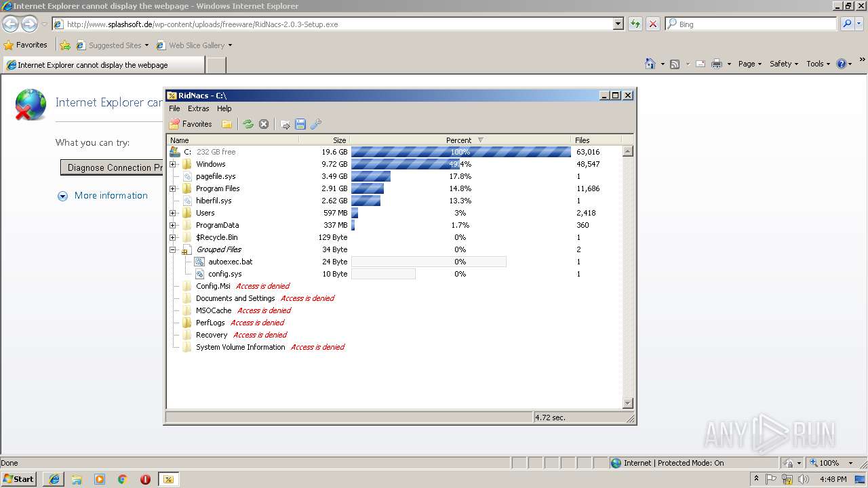Click the IE Back navigation button
This screenshot has width=868, height=488.
pos(11,24)
